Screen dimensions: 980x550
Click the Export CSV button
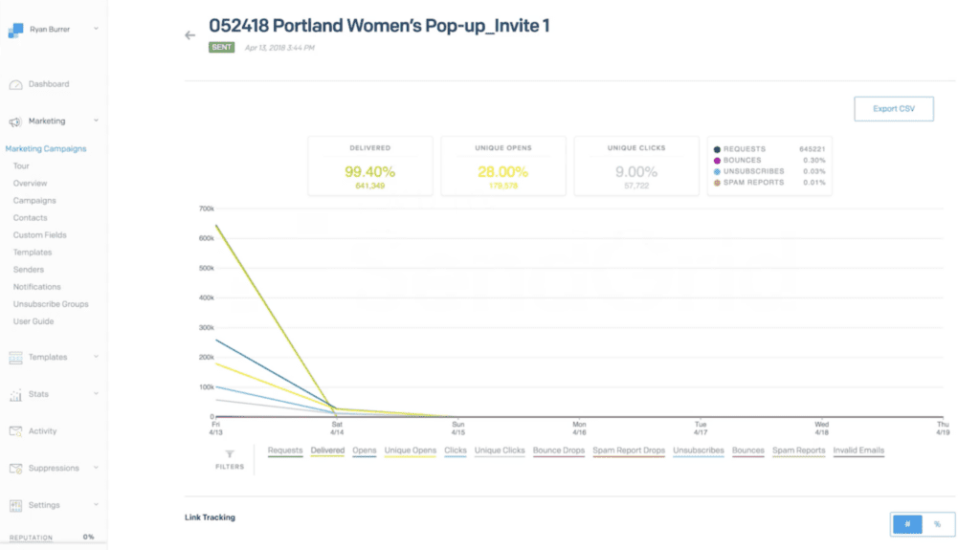click(x=894, y=109)
